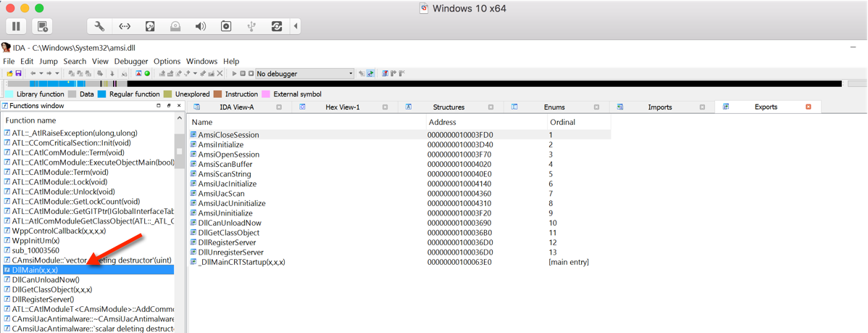
Task: Open the forward-jump history dropdown arrow
Action: click(x=57, y=73)
